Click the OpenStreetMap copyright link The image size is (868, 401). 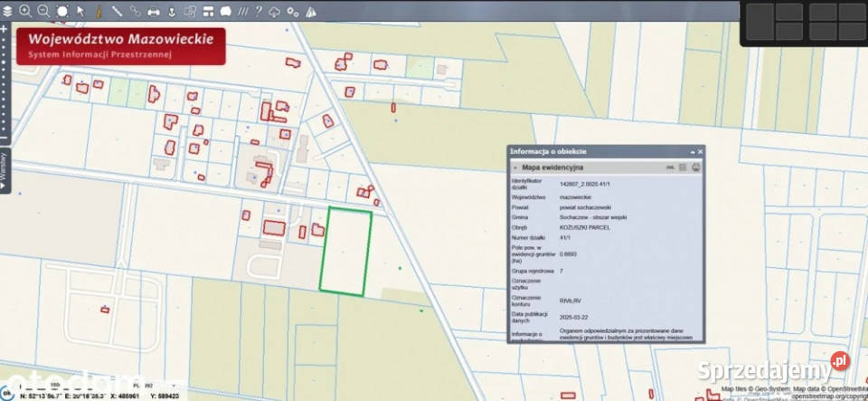pos(829,396)
